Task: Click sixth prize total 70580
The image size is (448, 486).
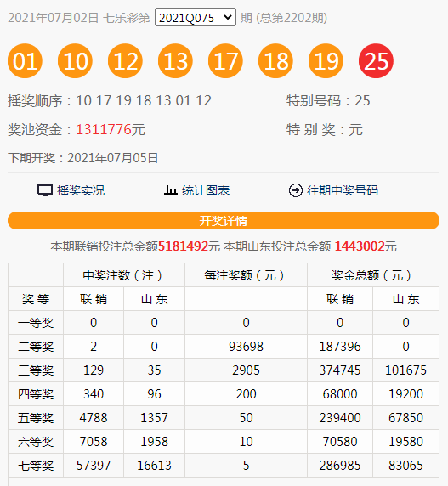Action: coord(340,442)
